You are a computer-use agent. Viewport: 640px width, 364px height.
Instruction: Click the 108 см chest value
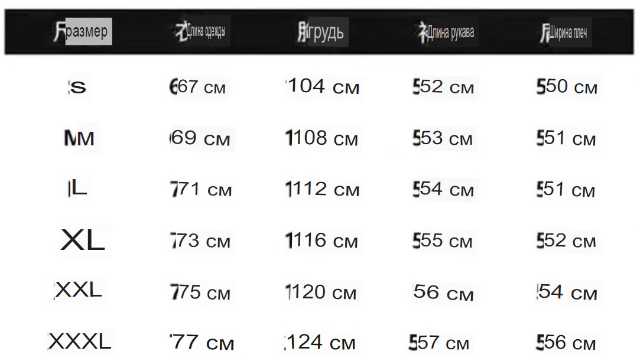pos(321,138)
